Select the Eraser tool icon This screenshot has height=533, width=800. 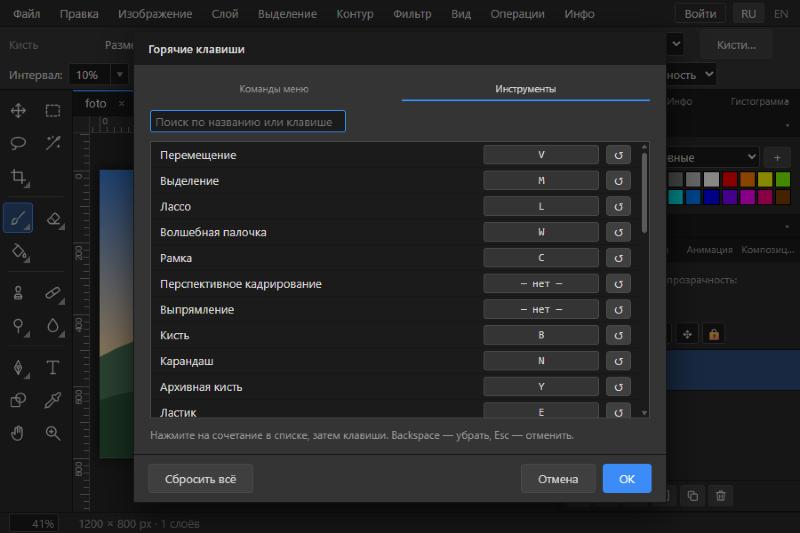click(54, 219)
